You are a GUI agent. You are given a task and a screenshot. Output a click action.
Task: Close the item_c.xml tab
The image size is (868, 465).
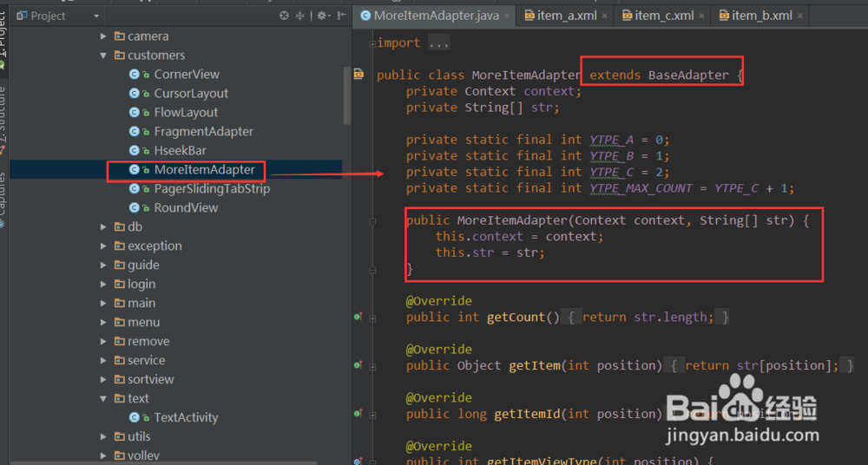701,16
